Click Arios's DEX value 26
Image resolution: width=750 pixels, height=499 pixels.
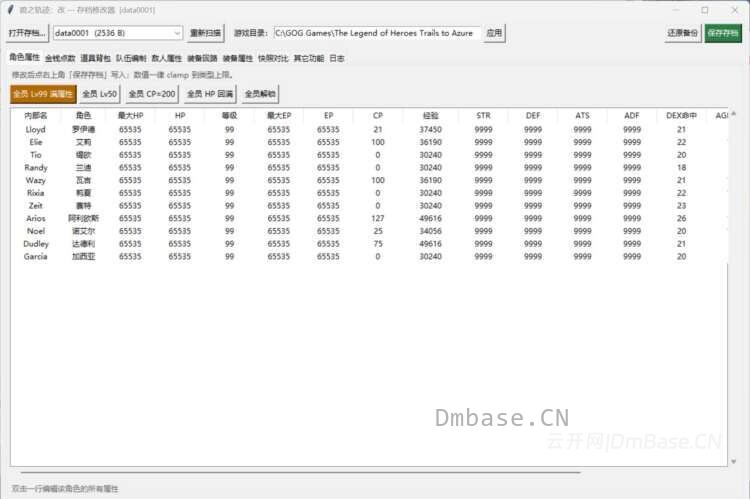coord(681,218)
